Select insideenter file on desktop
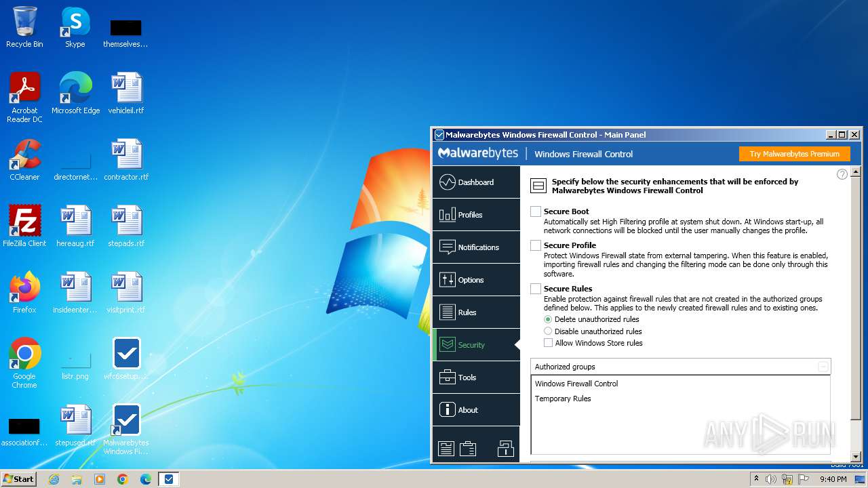868x488 pixels. (x=75, y=293)
